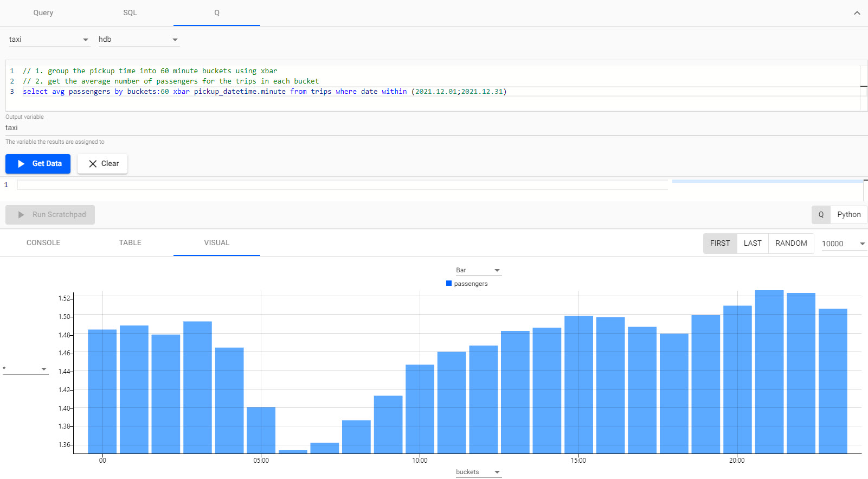Open the VISUAL results tab
This screenshot has height=479, width=868.
(x=217, y=242)
